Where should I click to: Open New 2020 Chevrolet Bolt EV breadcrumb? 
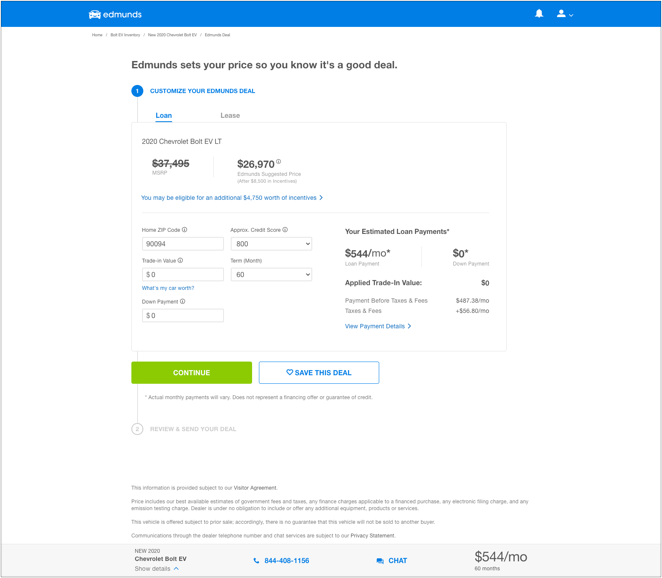click(x=172, y=35)
